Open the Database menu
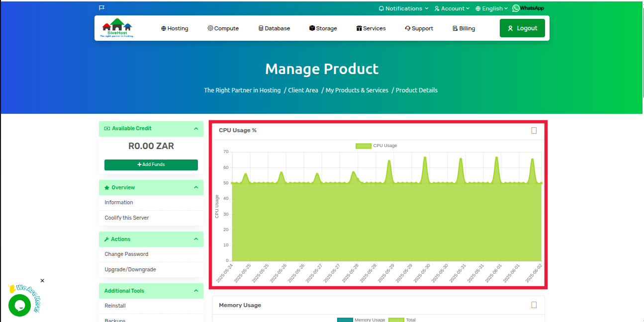The height and width of the screenshot is (322, 644). pyautogui.click(x=275, y=28)
